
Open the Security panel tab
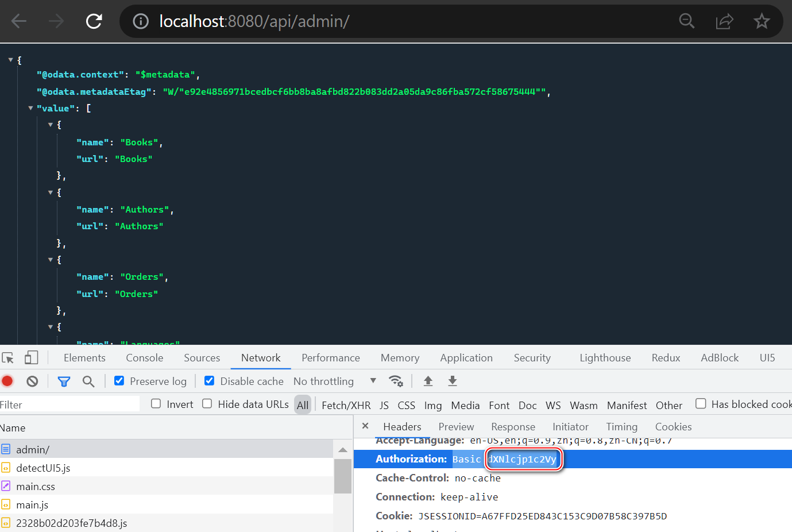pos(532,358)
